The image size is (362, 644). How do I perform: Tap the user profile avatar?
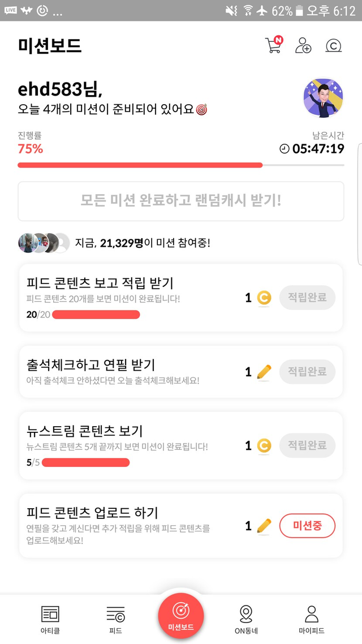324,98
